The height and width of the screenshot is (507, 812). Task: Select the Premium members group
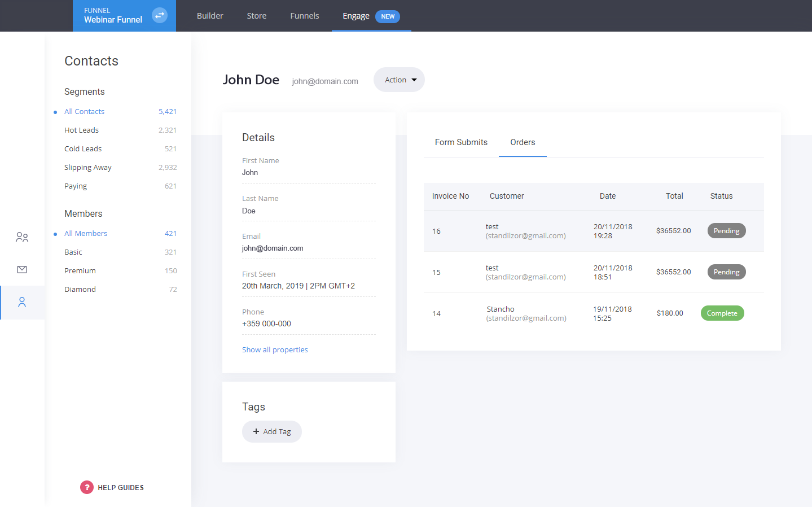[80, 270]
